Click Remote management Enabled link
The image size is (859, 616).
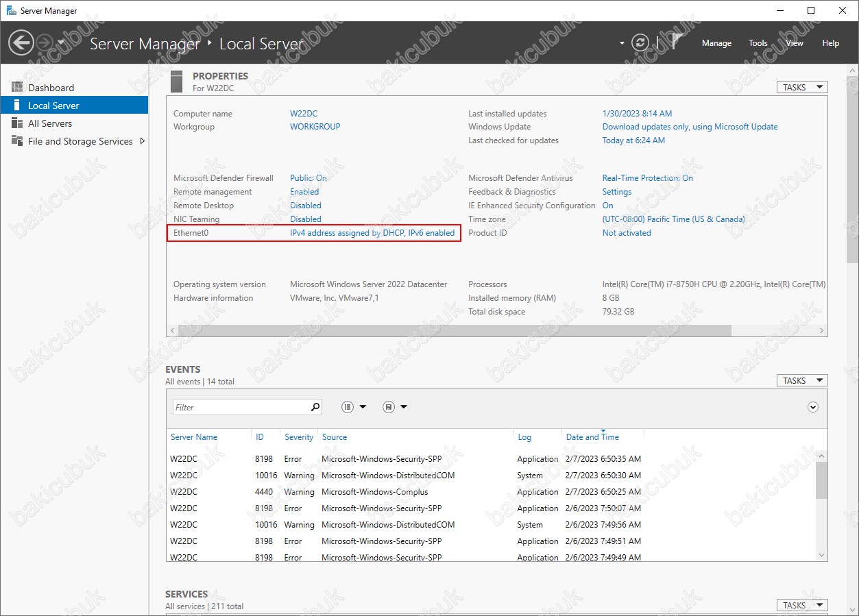tap(304, 192)
